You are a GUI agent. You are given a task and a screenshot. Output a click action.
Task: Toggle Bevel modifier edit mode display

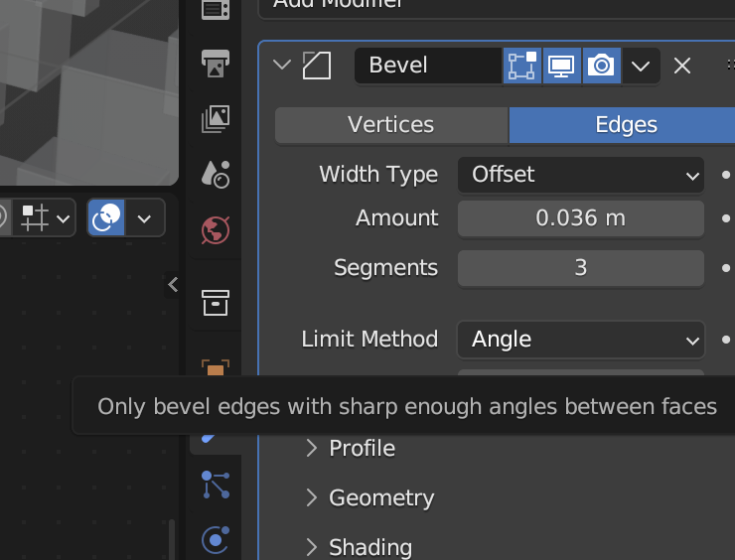click(522, 66)
